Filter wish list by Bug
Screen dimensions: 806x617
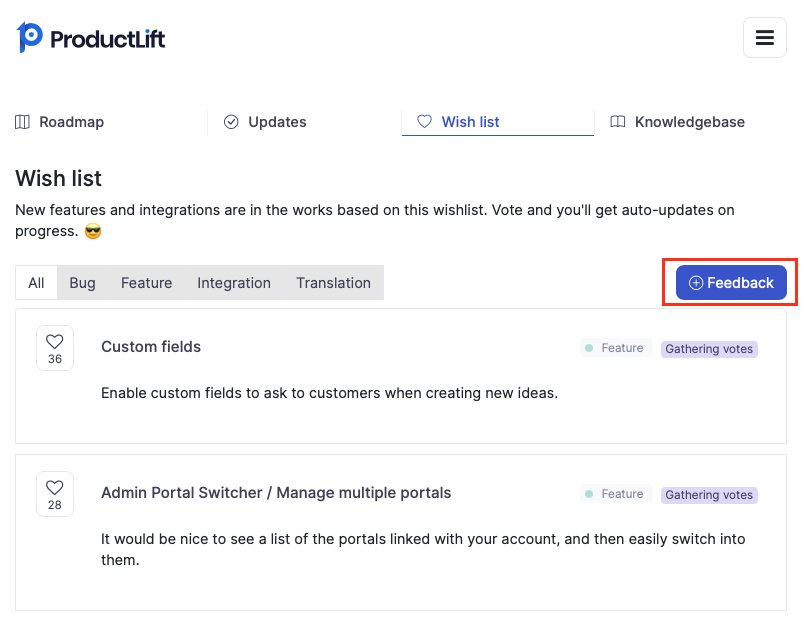[82, 283]
